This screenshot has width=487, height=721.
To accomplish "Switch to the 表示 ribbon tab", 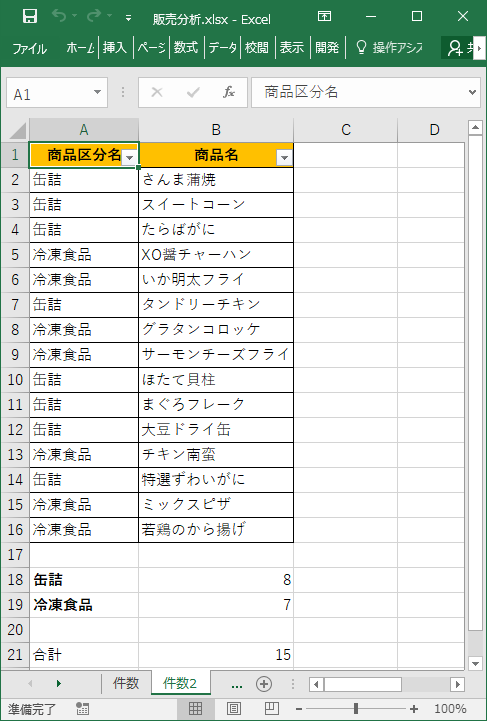I will pyautogui.click(x=292, y=48).
